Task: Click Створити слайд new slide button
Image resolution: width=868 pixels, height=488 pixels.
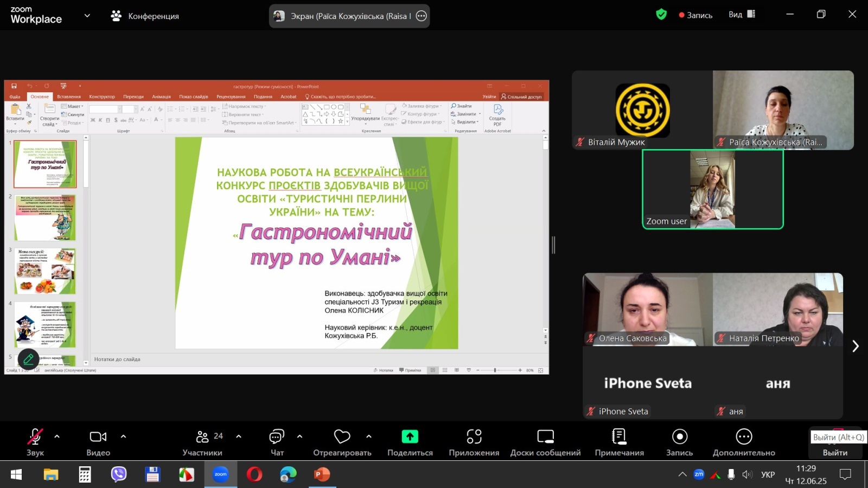Action: (49, 115)
